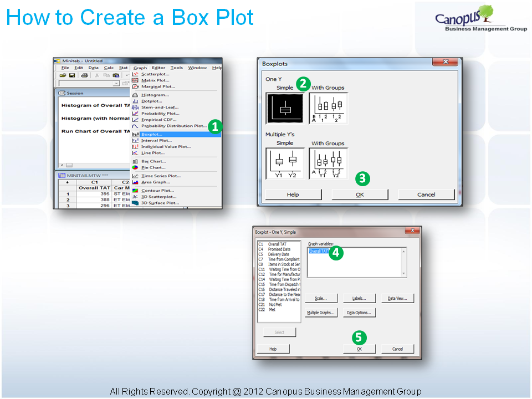Click OK in the Boxplots dialog
The width and height of the screenshot is (532, 399).
(360, 195)
